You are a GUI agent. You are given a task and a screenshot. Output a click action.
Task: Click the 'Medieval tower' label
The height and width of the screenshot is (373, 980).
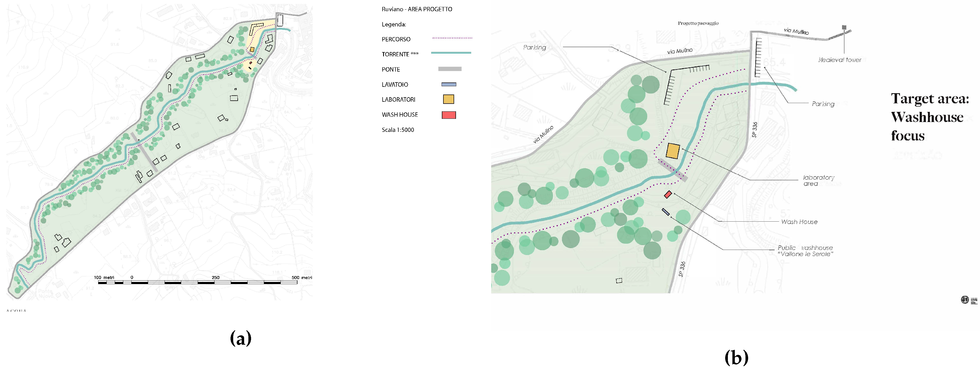840,60
